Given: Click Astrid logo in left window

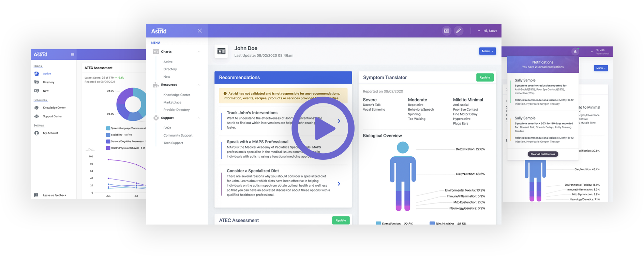Looking at the screenshot, I should [x=41, y=54].
